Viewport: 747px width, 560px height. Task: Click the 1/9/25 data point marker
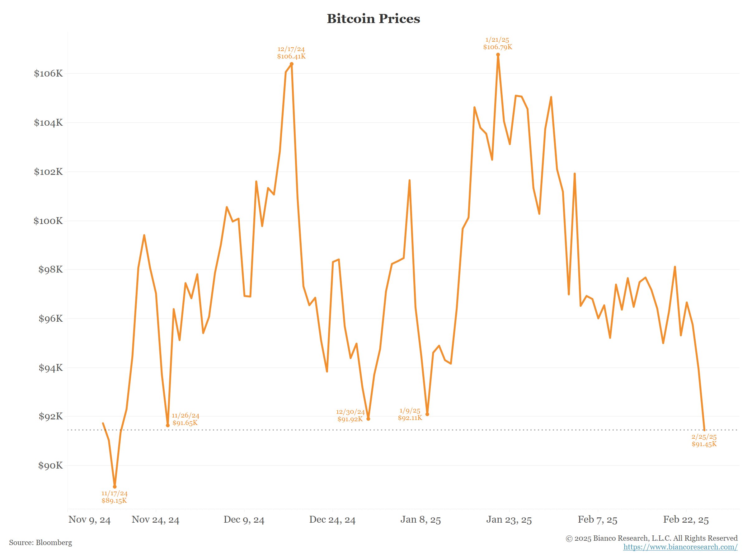pyautogui.click(x=428, y=414)
